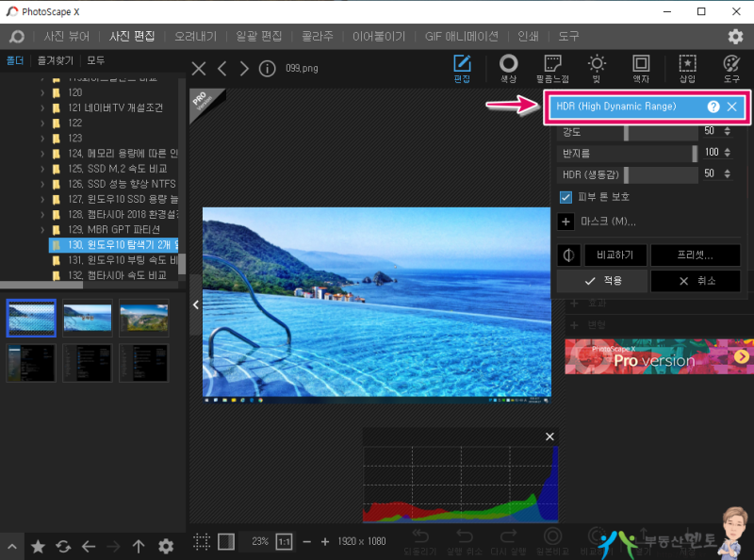Screen dimensions: 754x560
Task: Adjust the 강도 slider
Action: [x=627, y=131]
